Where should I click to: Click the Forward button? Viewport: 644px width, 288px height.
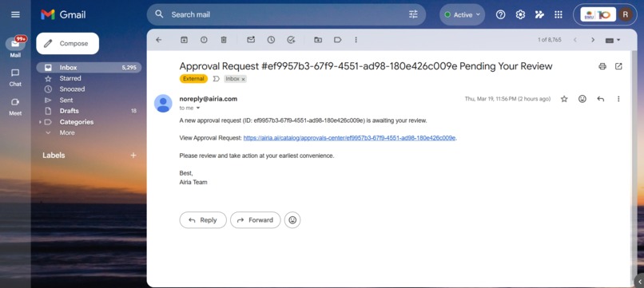tap(256, 220)
